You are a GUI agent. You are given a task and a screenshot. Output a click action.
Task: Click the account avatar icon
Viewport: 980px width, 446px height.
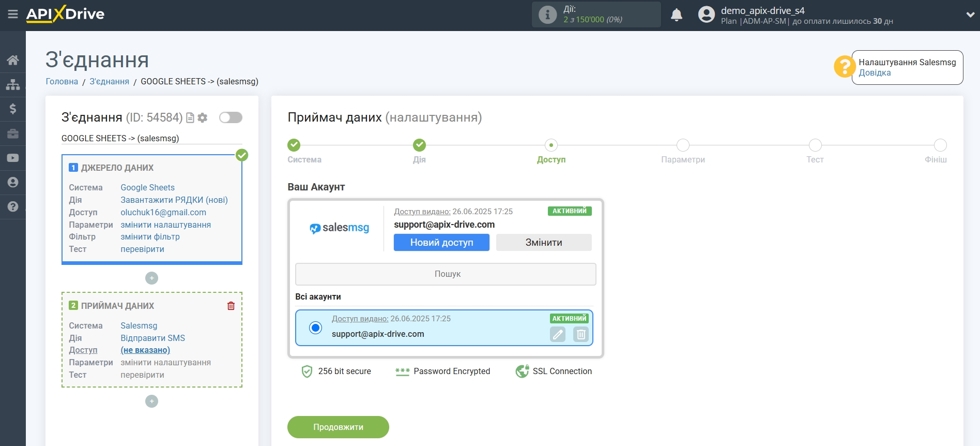coord(707,14)
